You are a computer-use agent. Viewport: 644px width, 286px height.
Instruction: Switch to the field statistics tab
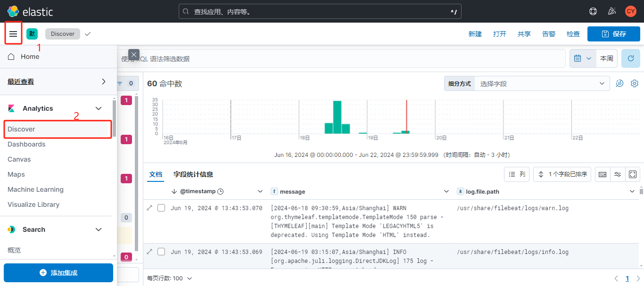point(193,174)
